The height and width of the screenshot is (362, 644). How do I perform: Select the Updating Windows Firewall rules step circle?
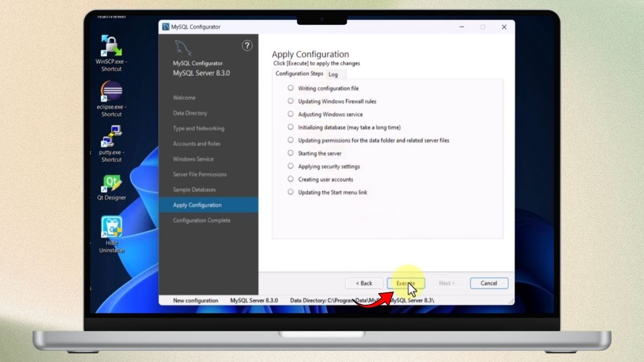(290, 101)
